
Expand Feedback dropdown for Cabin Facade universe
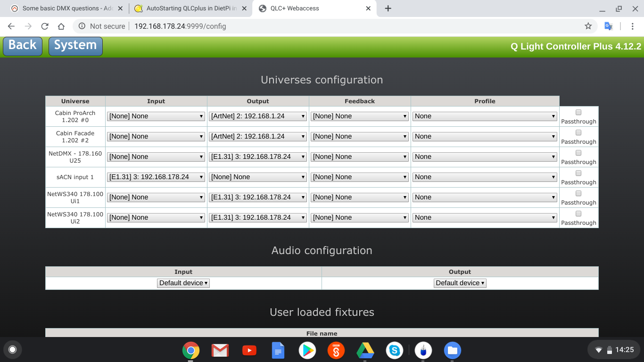point(360,137)
